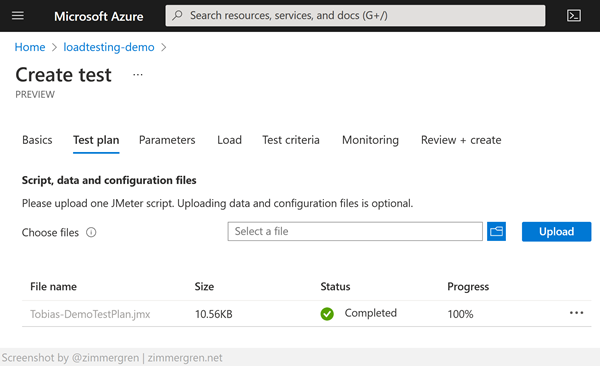Open the file browse folder icon

tap(496, 231)
